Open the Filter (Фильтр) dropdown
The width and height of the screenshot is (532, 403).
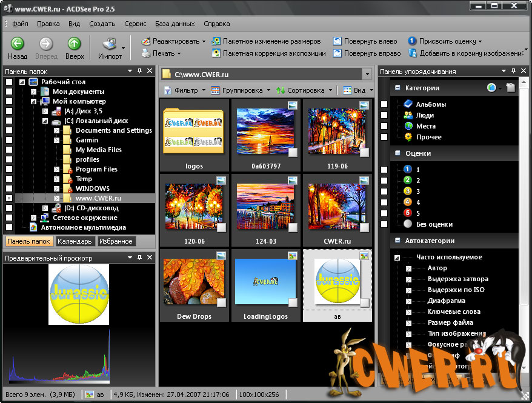coord(185,90)
